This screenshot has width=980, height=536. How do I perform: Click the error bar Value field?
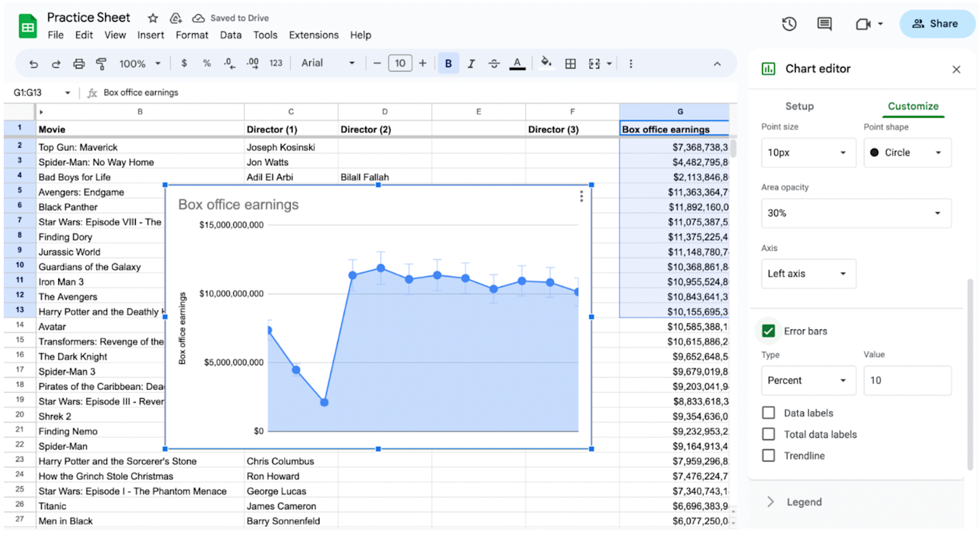907,380
